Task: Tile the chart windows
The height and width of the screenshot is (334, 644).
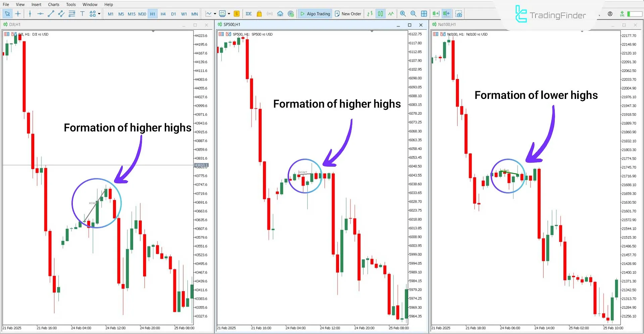Action: point(424,14)
